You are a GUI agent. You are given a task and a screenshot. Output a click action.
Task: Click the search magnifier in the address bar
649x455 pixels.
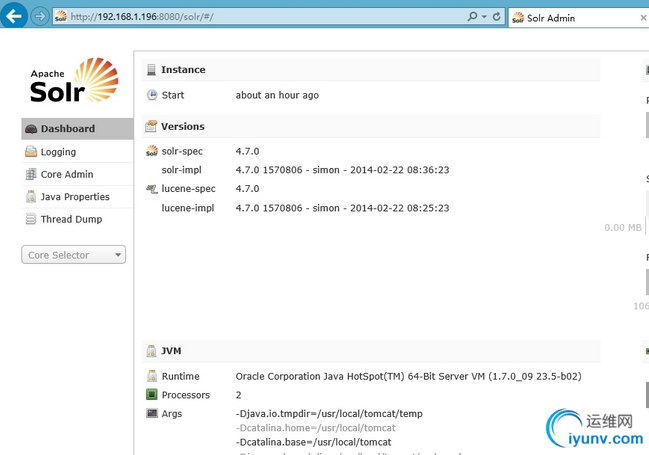[x=472, y=17]
